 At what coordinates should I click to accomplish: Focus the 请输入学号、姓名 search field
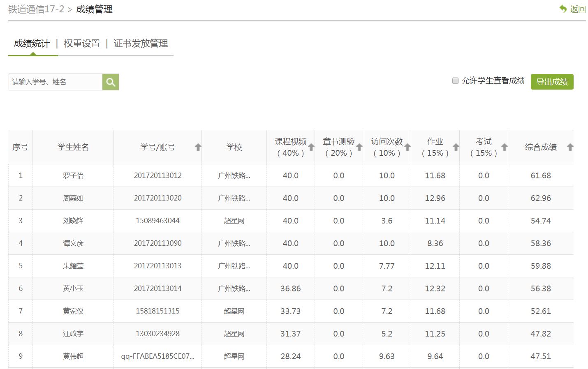coord(56,82)
